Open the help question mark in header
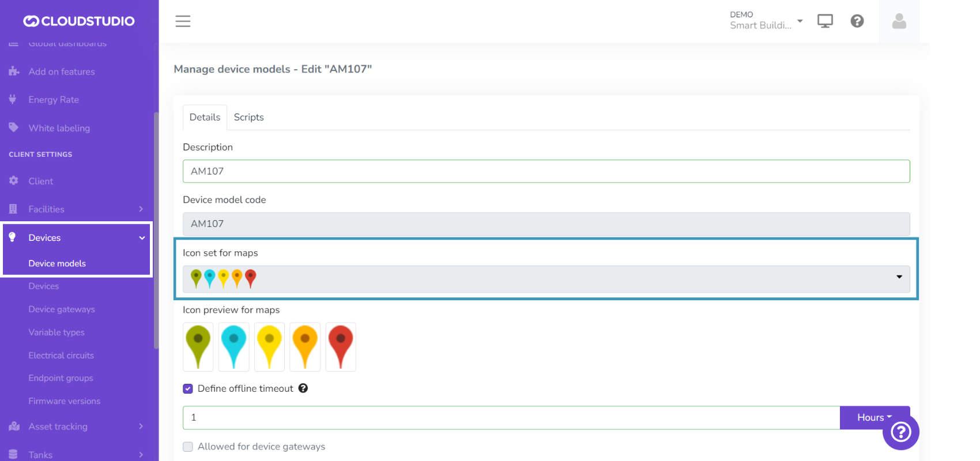 click(857, 21)
